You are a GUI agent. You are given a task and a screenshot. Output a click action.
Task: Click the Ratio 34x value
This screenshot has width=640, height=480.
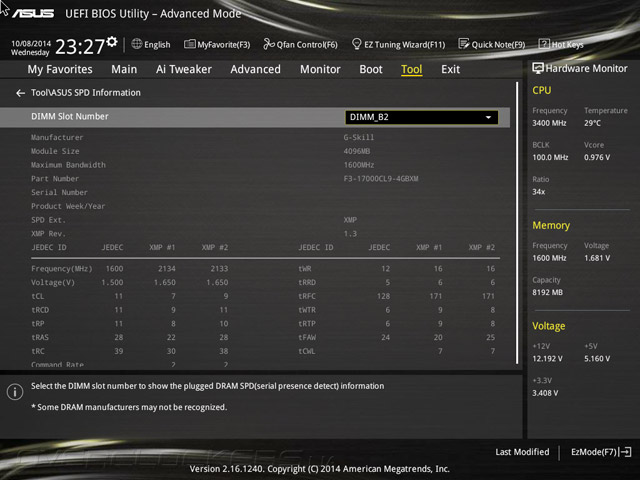click(x=538, y=192)
